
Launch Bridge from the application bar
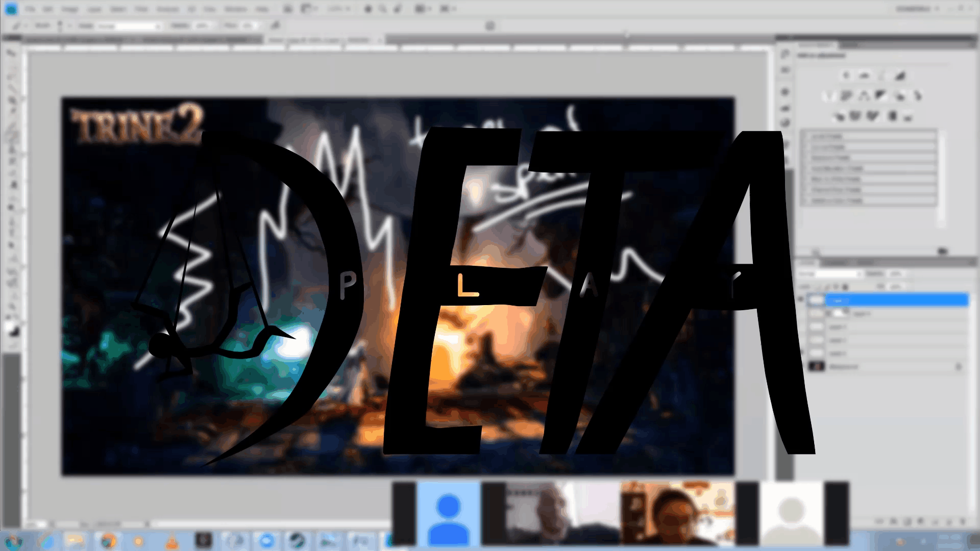(288, 9)
